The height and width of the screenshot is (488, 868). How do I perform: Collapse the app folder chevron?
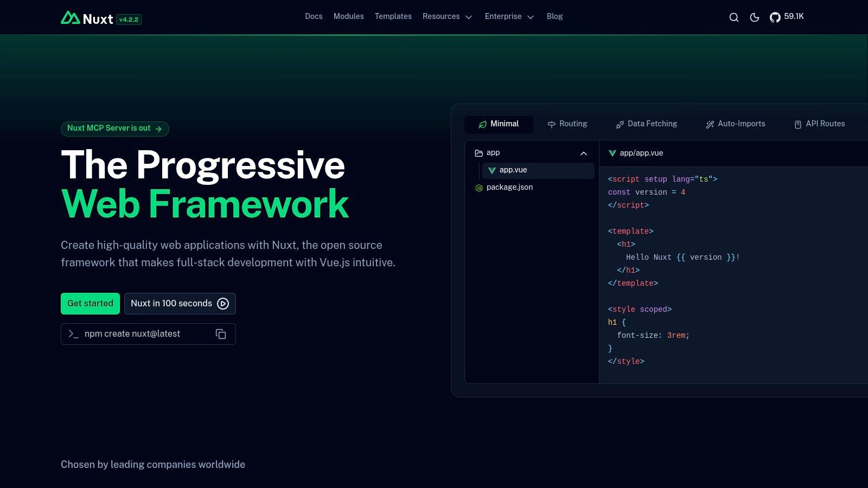(584, 153)
